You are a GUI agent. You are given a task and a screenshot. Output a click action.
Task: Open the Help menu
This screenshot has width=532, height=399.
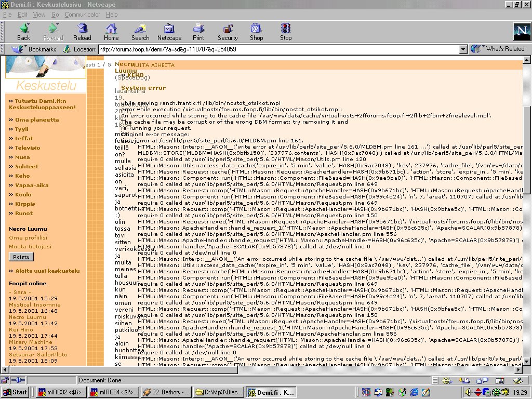[112, 15]
